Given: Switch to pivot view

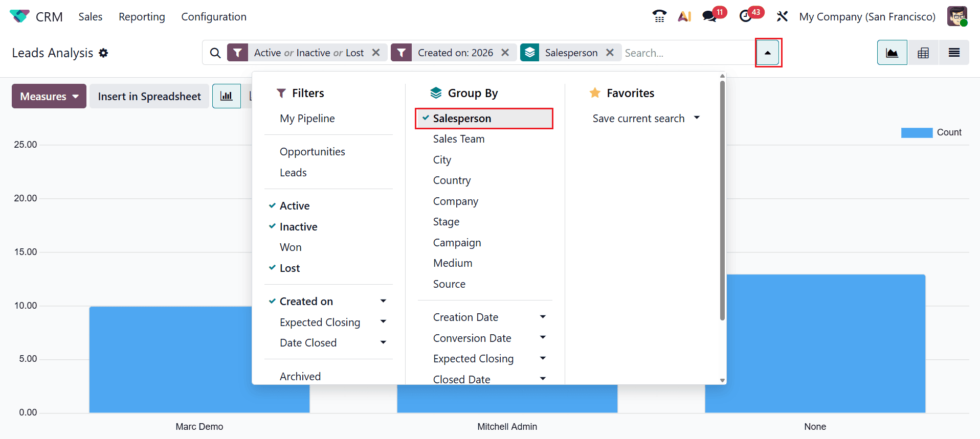Looking at the screenshot, I should click(x=923, y=53).
